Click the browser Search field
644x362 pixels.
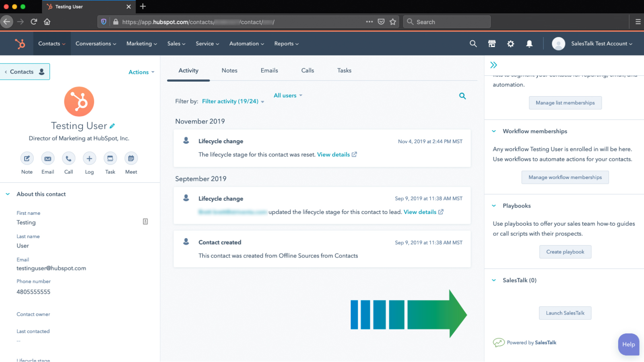click(x=447, y=22)
